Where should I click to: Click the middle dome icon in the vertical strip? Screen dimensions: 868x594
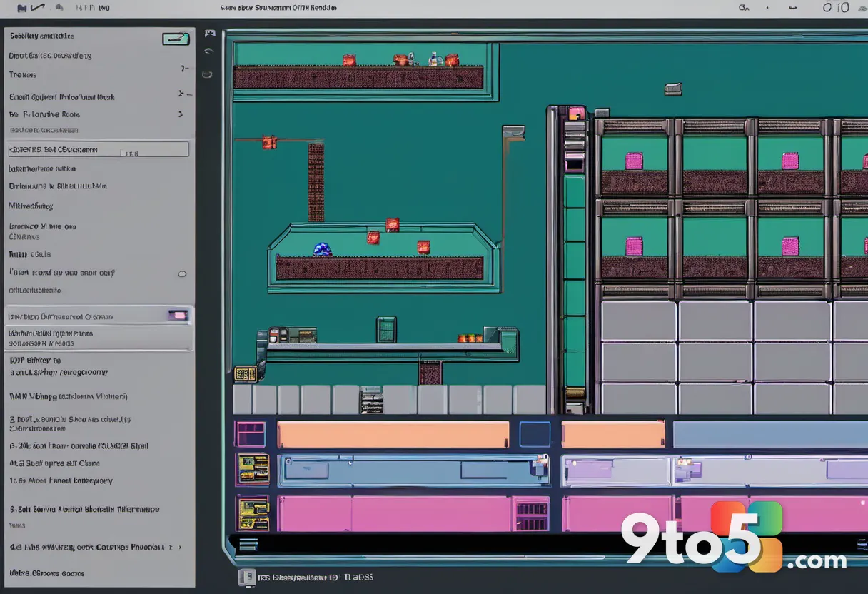(x=208, y=51)
